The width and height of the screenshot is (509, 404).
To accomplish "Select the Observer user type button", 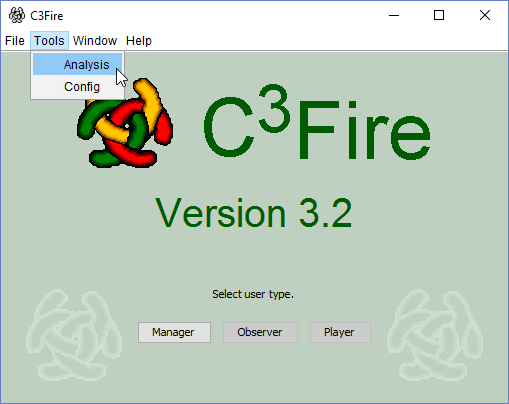I will click(260, 332).
